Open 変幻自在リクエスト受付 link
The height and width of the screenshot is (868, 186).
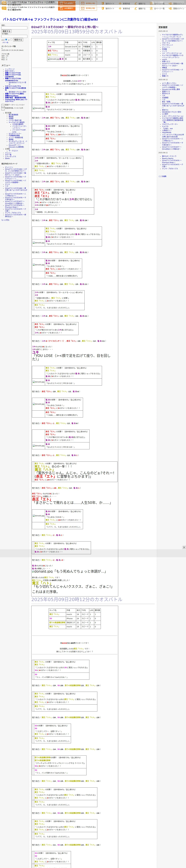coord(17,92)
